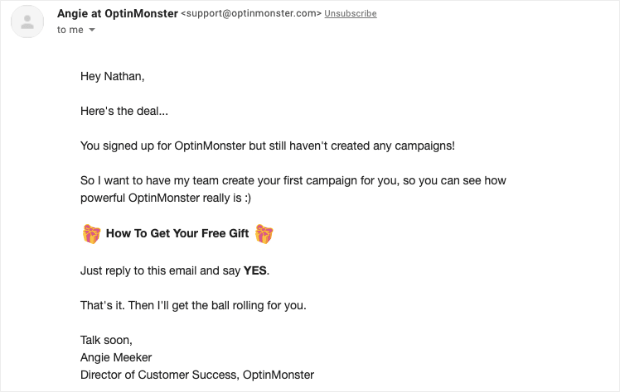Click the gift emoji after the heading

pyautogui.click(x=264, y=234)
